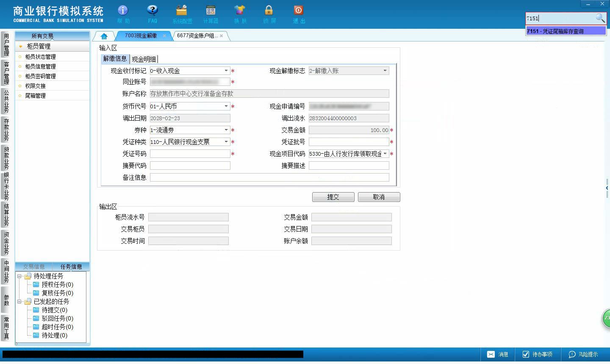
Task: Open the 公共业务 side tab
Action: pos(6,101)
